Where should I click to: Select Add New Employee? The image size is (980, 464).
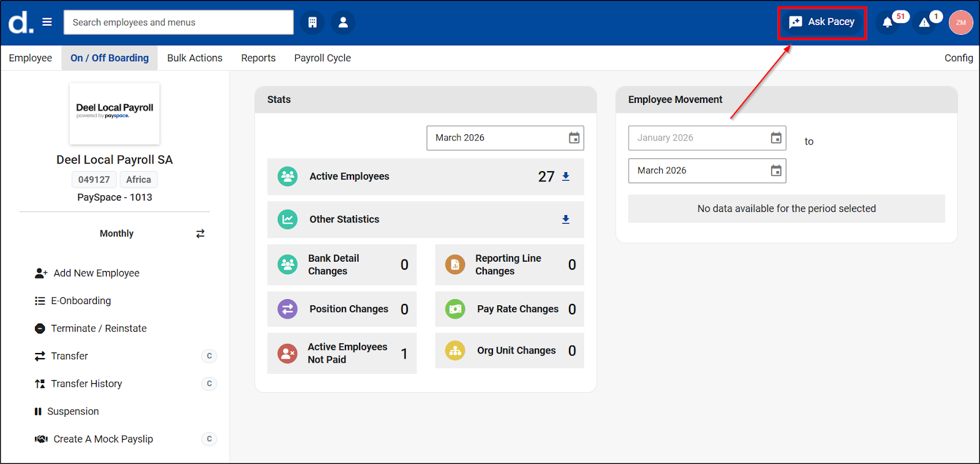96,273
